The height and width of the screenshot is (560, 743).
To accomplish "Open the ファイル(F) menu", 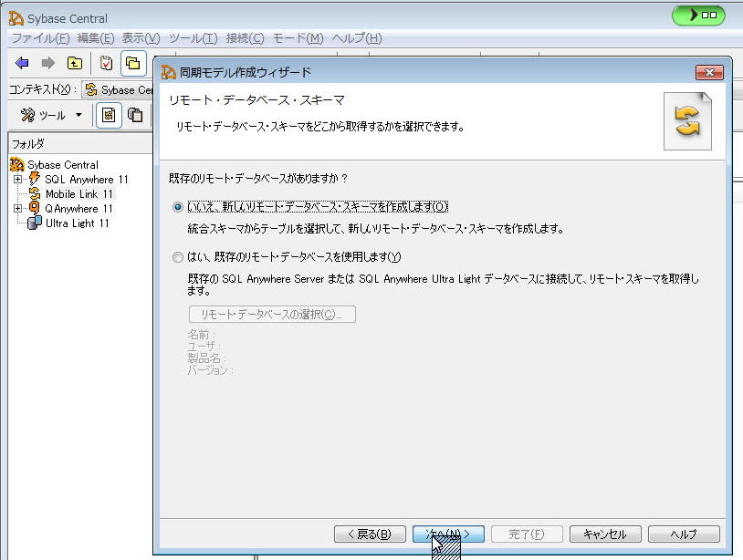I will 39,38.
